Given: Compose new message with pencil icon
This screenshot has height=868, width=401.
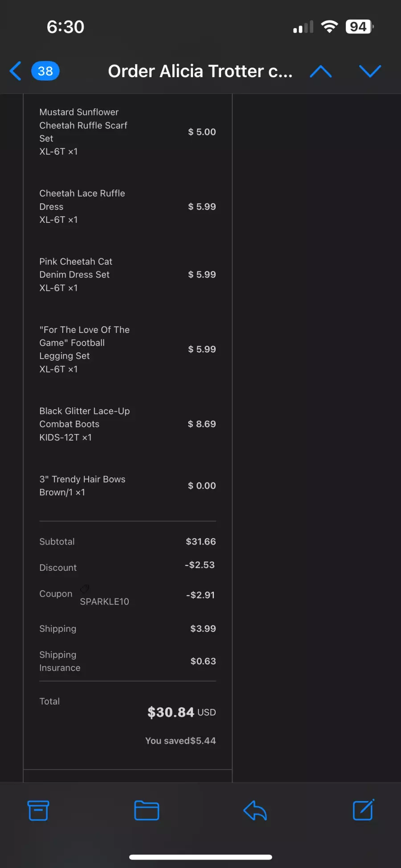Looking at the screenshot, I should click(364, 810).
